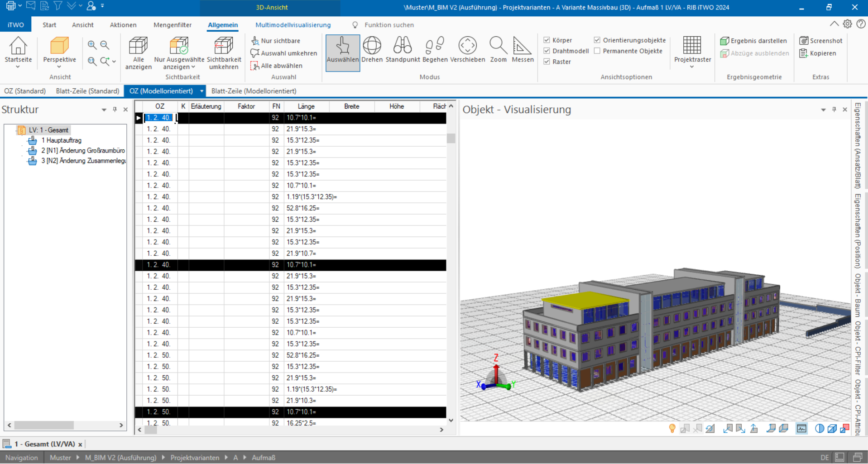Switch to the Multimodellvisualisierung ribbon tab
Image resolution: width=868 pixels, height=464 pixels.
tap(293, 25)
